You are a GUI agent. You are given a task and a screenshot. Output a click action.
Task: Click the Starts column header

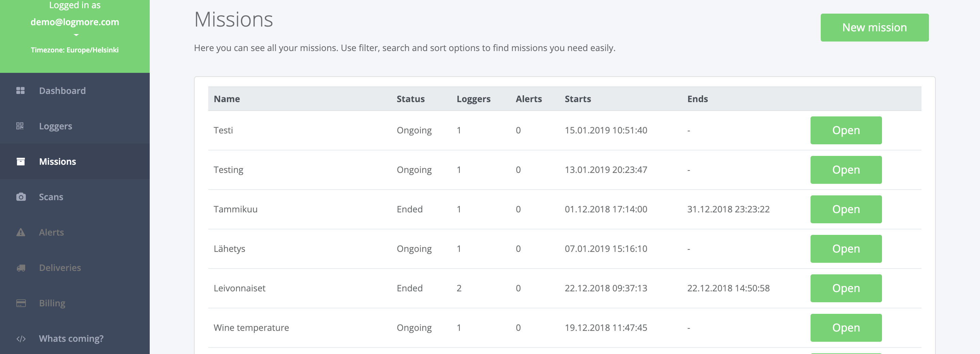(577, 99)
